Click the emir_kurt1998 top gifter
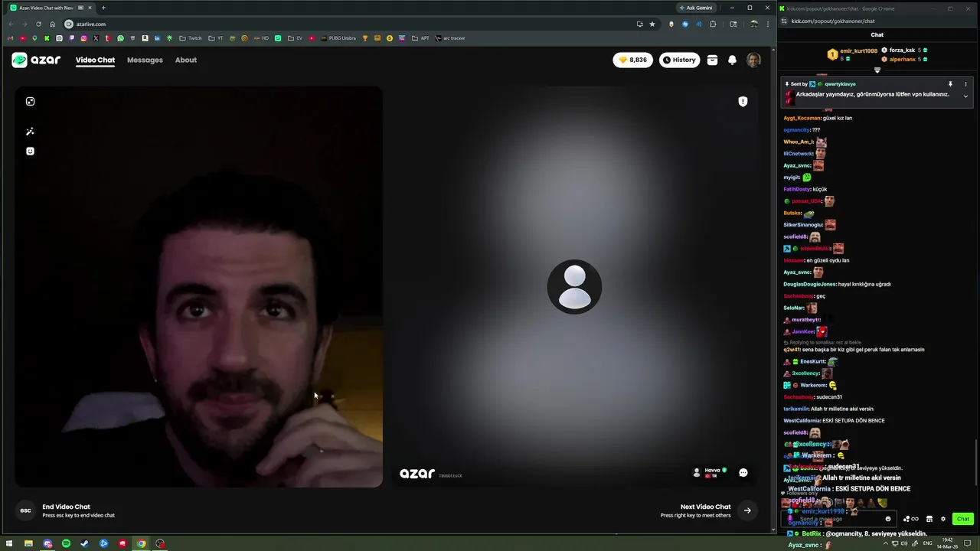 [858, 51]
